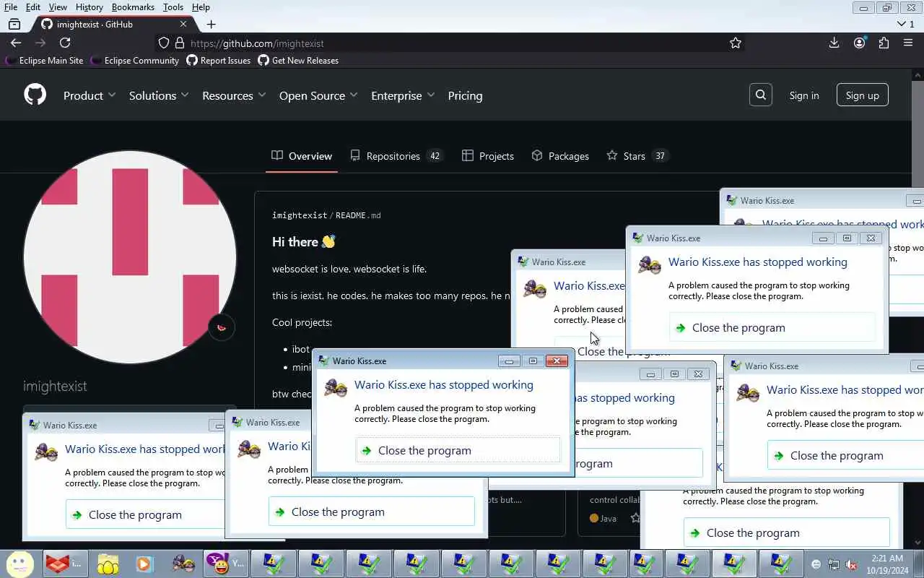
Task: Open the Windows Media Player taskbar icon
Action: (144, 564)
